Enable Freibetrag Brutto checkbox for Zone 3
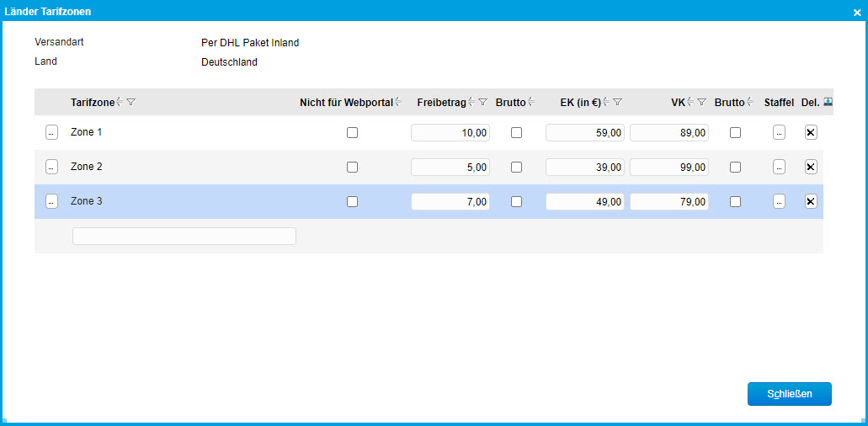The height and width of the screenshot is (426, 868). (516, 202)
